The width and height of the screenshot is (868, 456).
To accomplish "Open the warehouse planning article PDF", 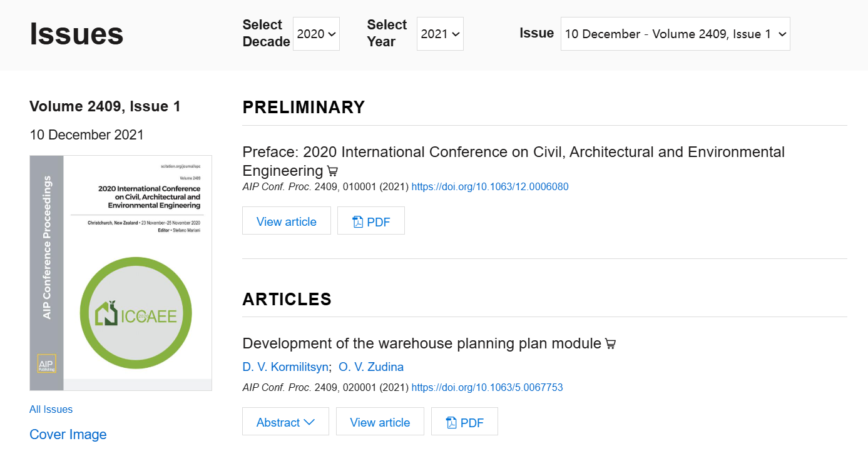I will click(x=464, y=422).
